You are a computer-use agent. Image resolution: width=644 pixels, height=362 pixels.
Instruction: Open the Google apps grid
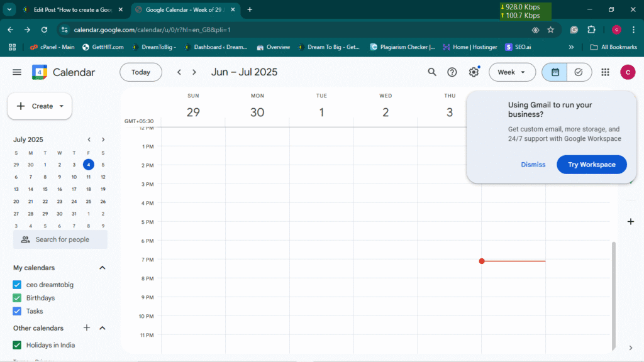pos(605,72)
